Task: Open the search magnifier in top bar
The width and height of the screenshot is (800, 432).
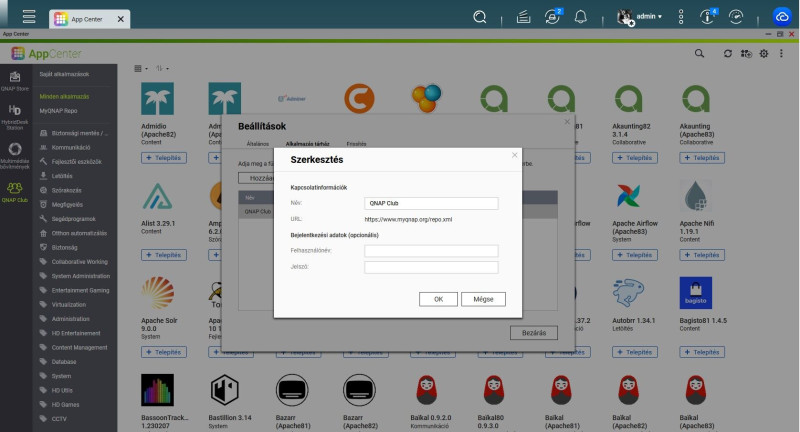Action: (x=480, y=17)
